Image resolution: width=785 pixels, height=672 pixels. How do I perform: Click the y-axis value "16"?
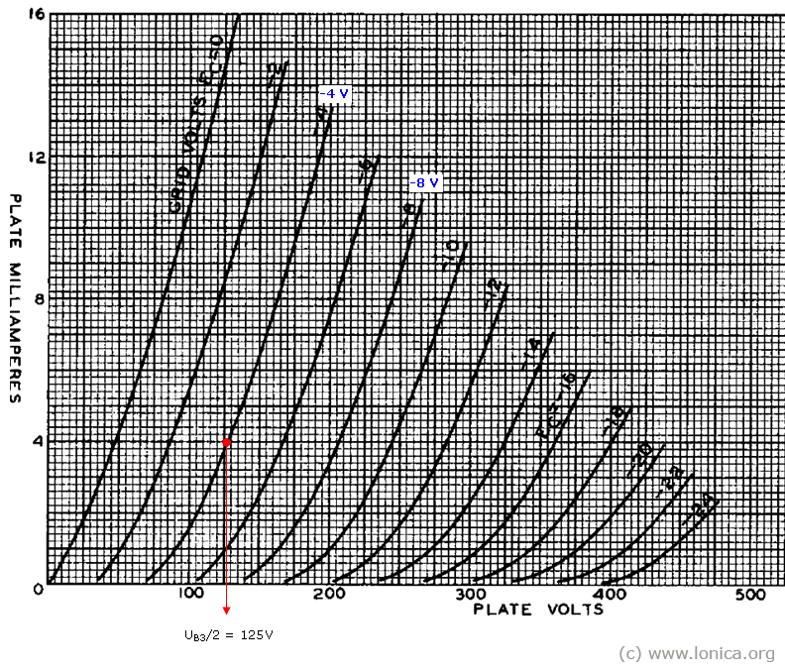(37, 14)
